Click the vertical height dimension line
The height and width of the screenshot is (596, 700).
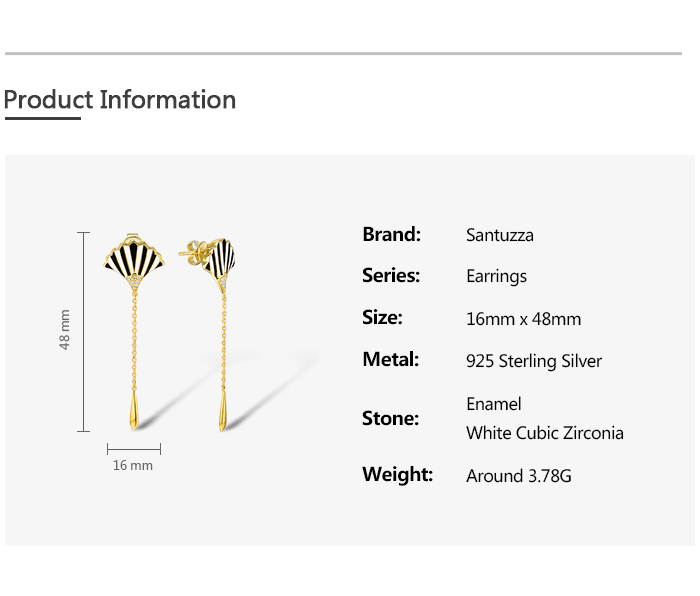[x=83, y=332]
